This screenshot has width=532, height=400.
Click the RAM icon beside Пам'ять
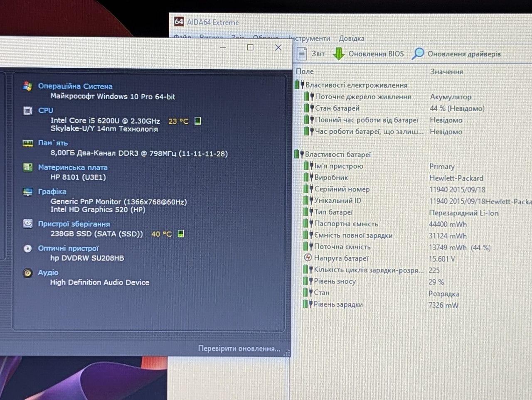click(28, 143)
